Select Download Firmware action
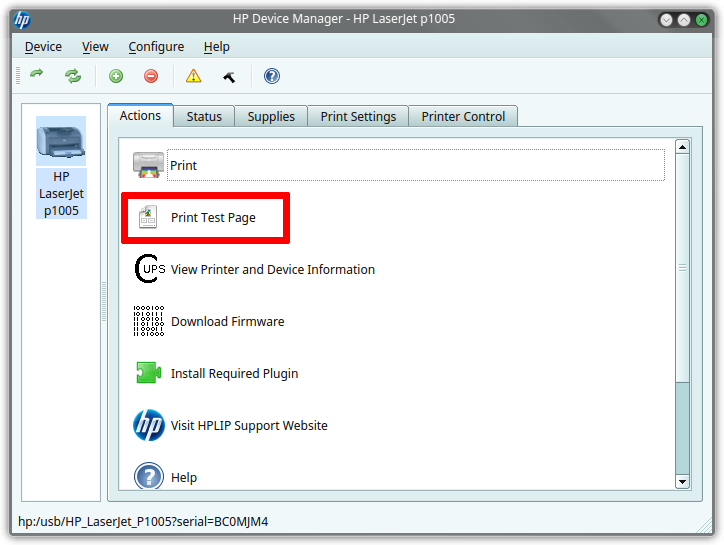724x545 pixels. click(228, 321)
